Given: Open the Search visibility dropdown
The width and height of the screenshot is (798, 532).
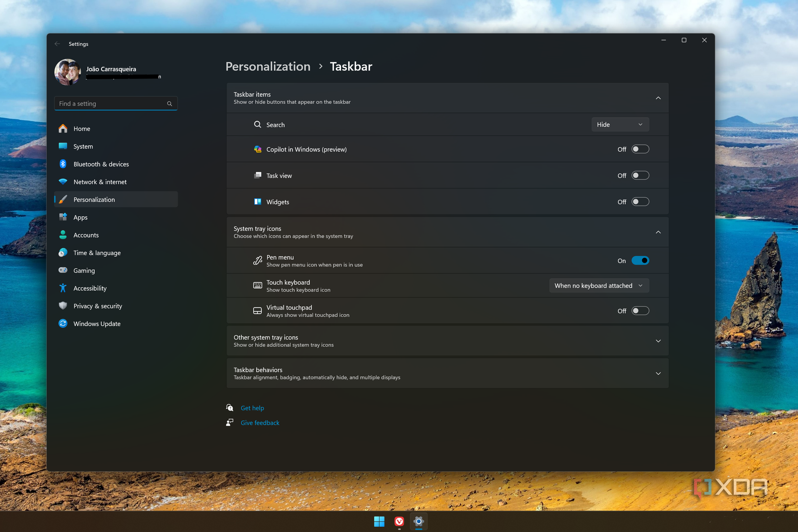Looking at the screenshot, I should pos(620,124).
